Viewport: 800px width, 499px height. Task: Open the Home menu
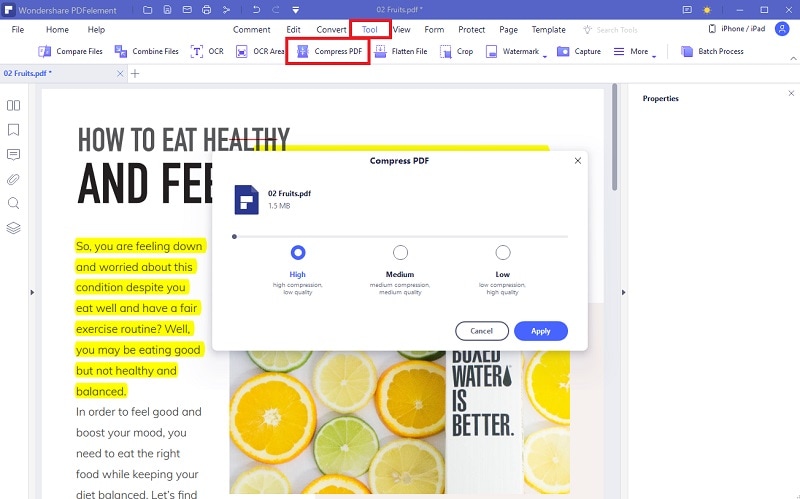(x=57, y=30)
